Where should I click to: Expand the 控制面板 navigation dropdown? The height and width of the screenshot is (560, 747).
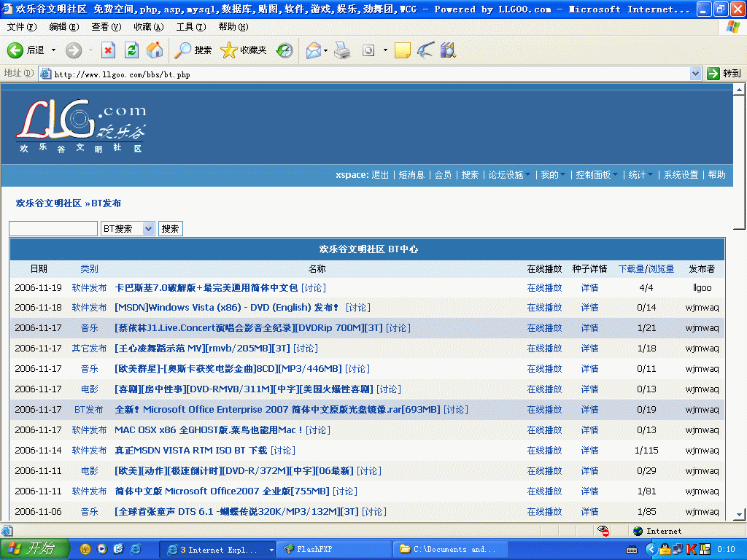(616, 175)
